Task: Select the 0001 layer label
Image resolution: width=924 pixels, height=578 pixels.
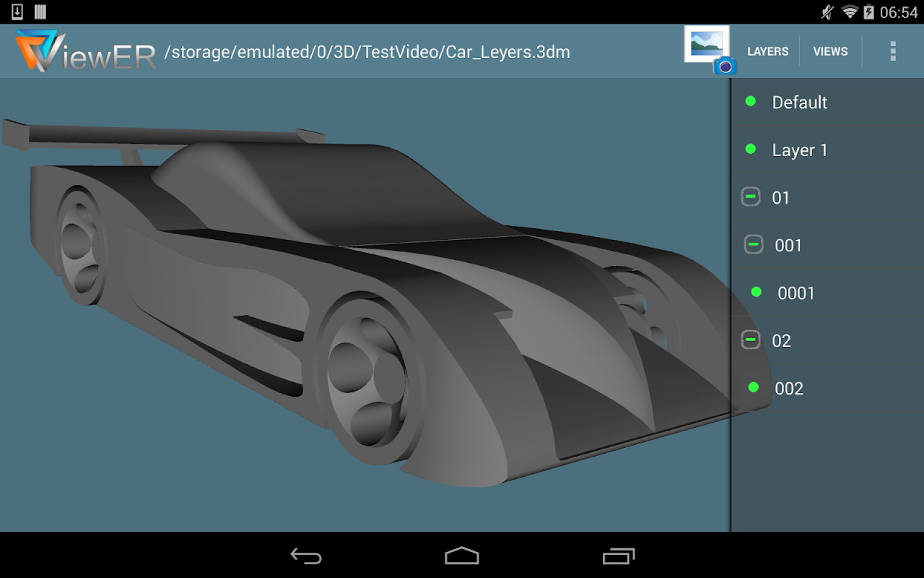Action: pos(796,293)
